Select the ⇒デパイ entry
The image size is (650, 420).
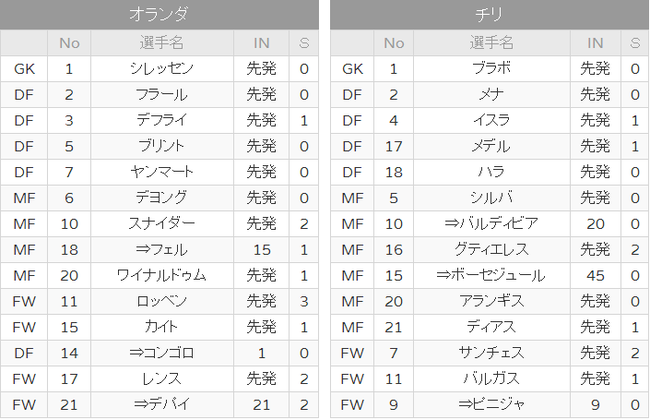(162, 404)
